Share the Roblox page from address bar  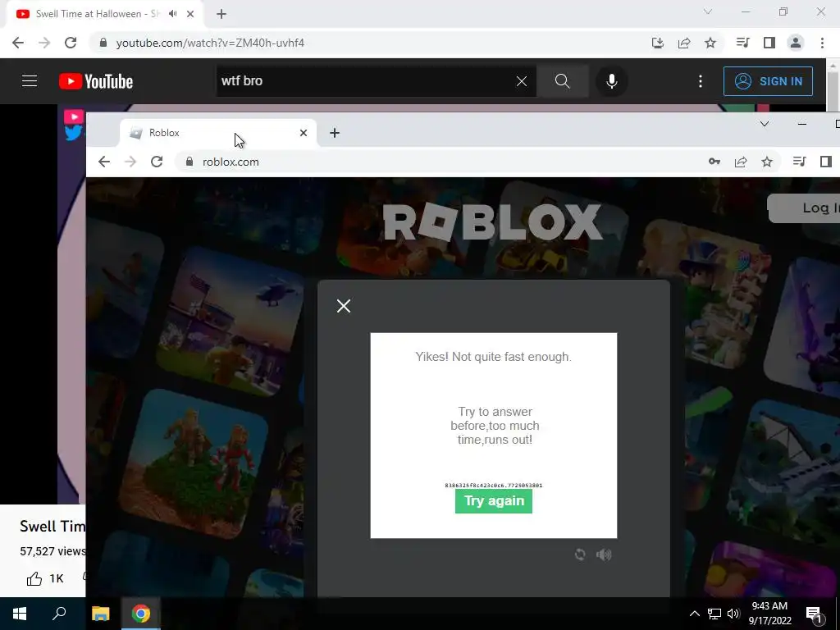(741, 162)
